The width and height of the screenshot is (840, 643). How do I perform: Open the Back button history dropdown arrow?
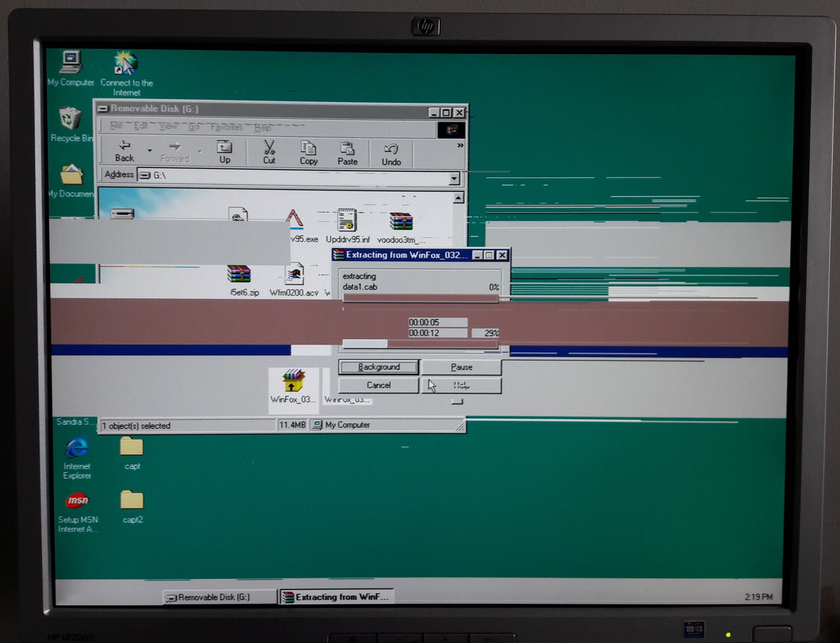coord(150,151)
